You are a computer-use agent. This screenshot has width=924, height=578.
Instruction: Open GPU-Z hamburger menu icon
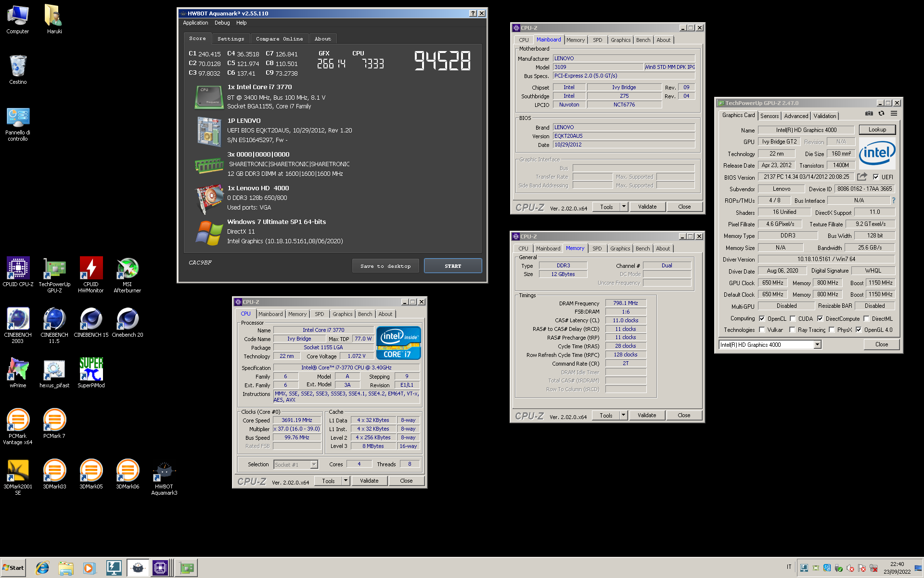[x=894, y=114]
